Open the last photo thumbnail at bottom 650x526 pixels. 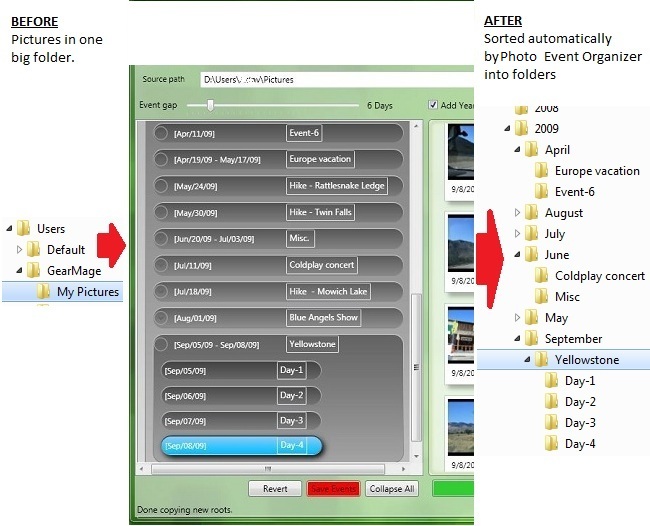point(461,428)
